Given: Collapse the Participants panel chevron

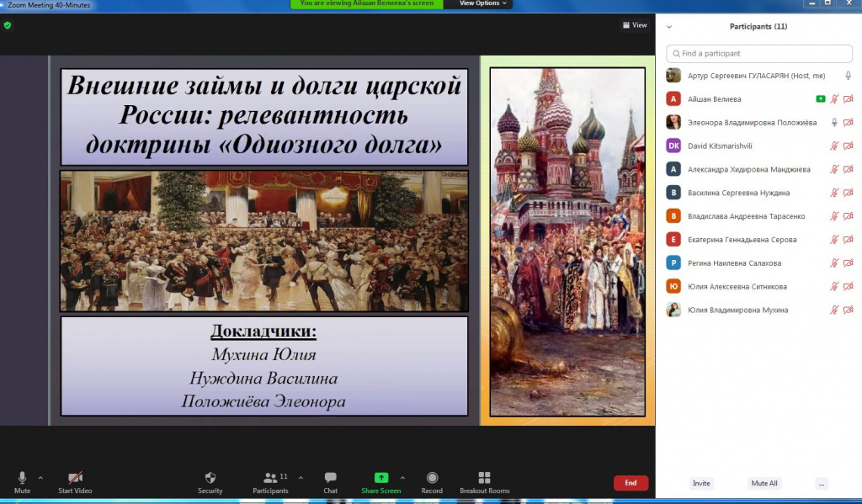Looking at the screenshot, I should coord(669,26).
